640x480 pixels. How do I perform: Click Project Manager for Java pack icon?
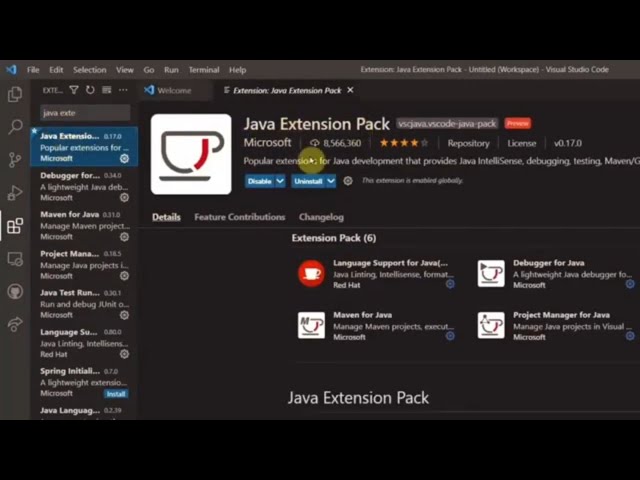[491, 325]
